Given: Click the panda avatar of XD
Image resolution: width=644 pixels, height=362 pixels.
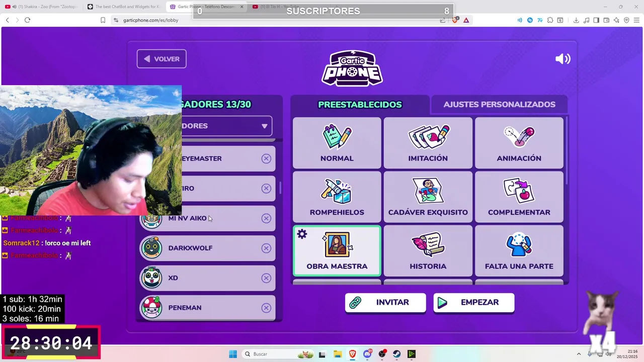Looking at the screenshot, I should tap(151, 278).
